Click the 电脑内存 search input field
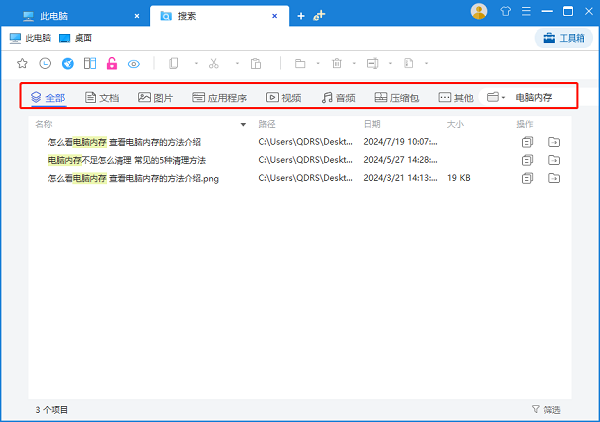Screen dimensions: 600x422 tap(540, 98)
